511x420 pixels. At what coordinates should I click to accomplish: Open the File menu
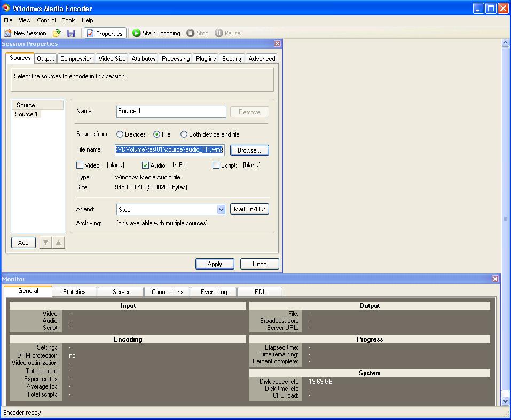[8, 20]
